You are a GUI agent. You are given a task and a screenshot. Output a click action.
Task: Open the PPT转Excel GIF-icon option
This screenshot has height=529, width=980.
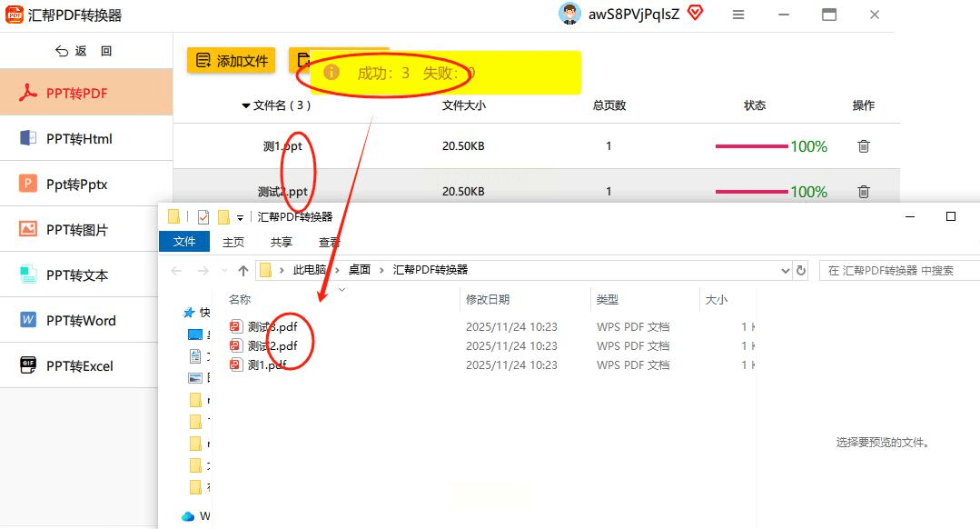28,365
